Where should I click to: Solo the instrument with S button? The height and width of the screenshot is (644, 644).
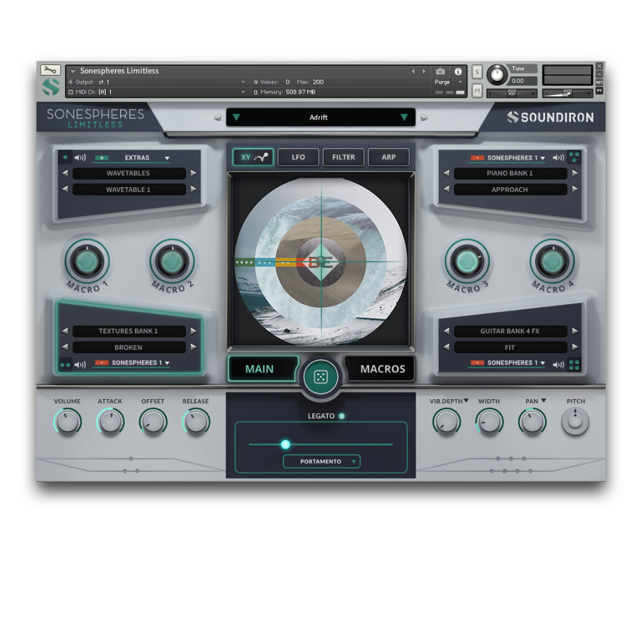[477, 72]
